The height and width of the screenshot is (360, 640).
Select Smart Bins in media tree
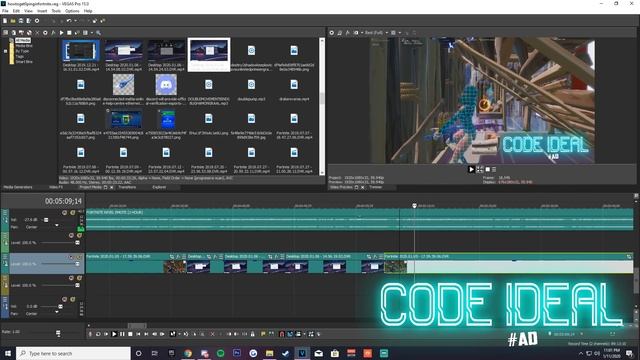tap(24, 62)
